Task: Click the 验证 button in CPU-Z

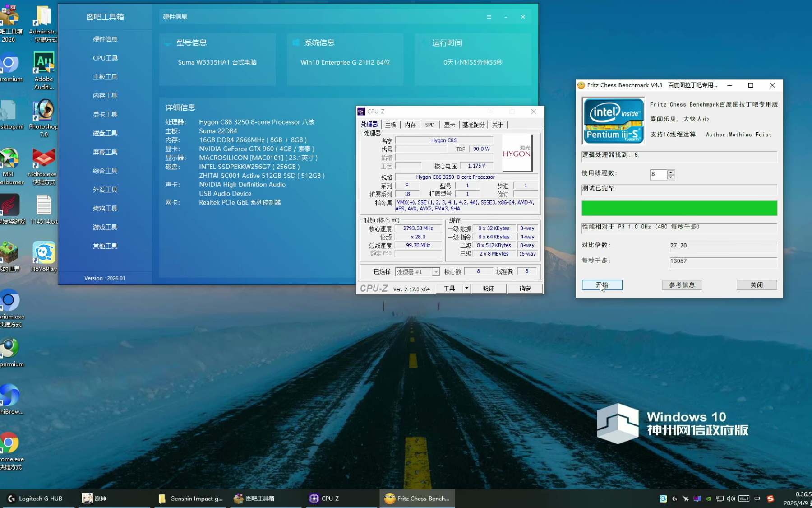Action: point(489,289)
